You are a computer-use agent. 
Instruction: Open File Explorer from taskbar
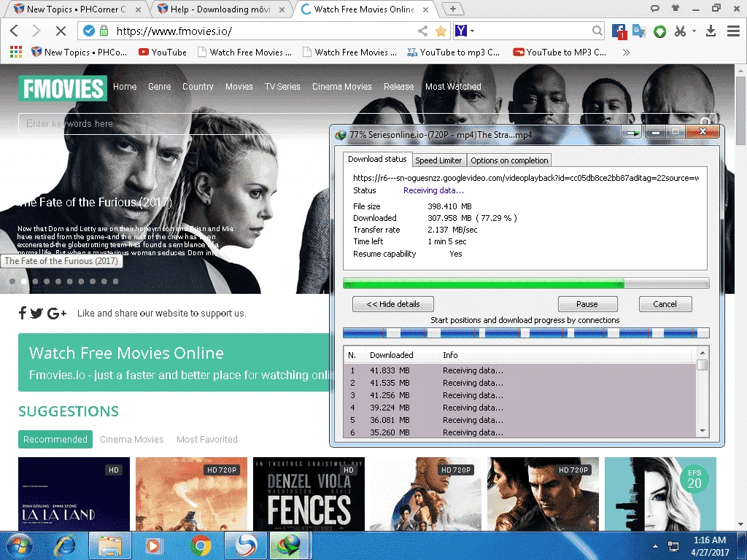coord(109,545)
